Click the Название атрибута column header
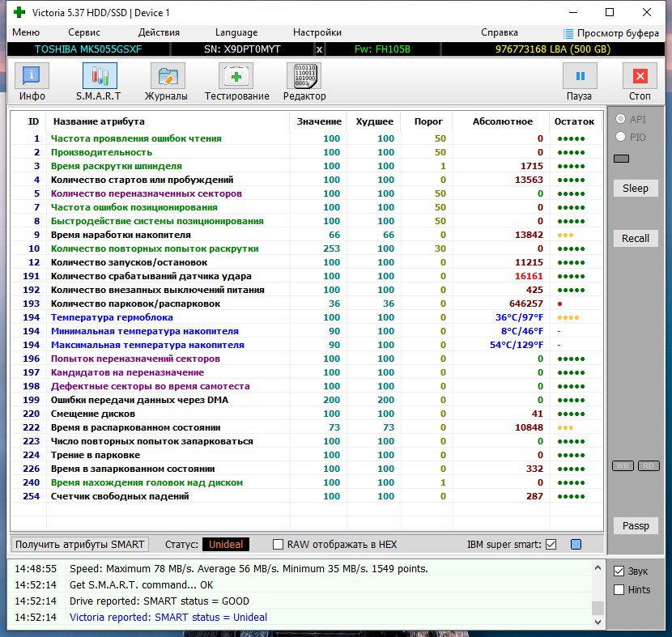672x637 pixels. (99, 121)
